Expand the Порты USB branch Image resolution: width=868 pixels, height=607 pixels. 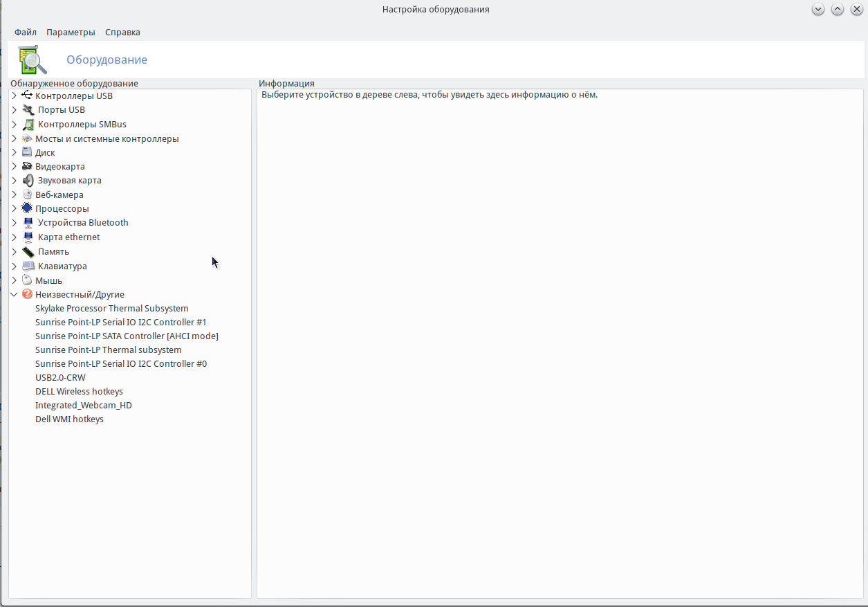pos(15,109)
